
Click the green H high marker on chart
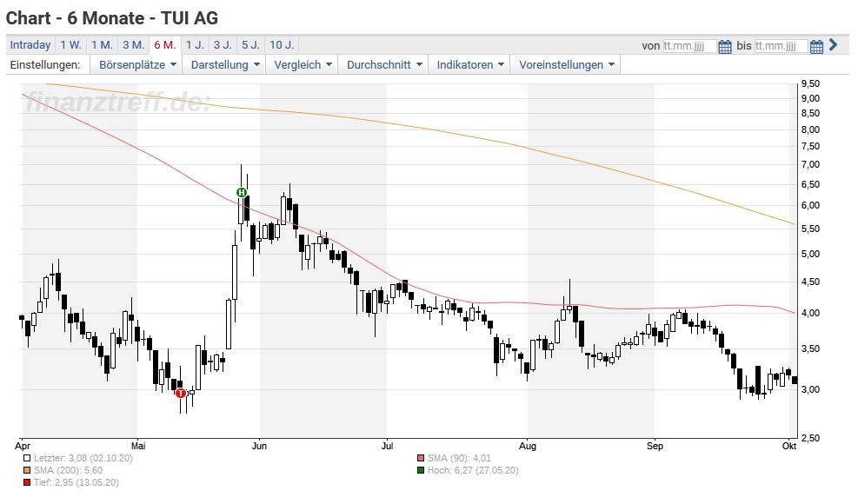pos(242,192)
